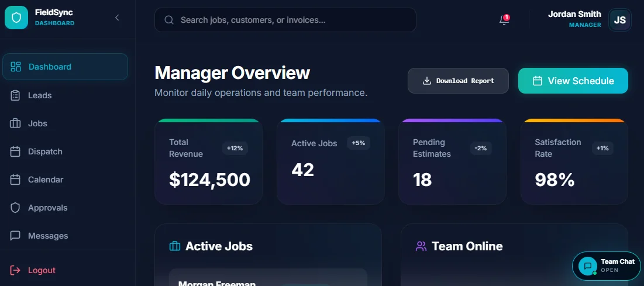Open the Team Chat widget

606,266
